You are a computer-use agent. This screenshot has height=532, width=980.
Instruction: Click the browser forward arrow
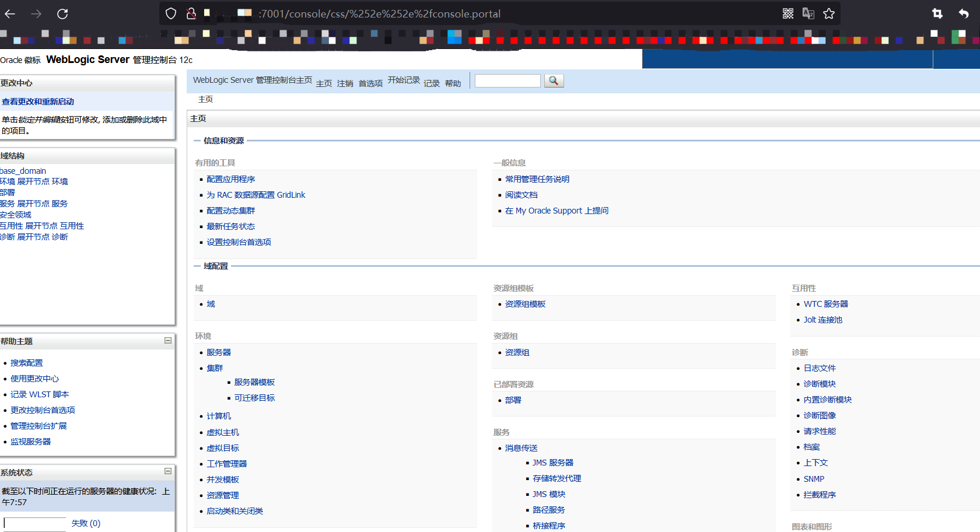(x=36, y=13)
